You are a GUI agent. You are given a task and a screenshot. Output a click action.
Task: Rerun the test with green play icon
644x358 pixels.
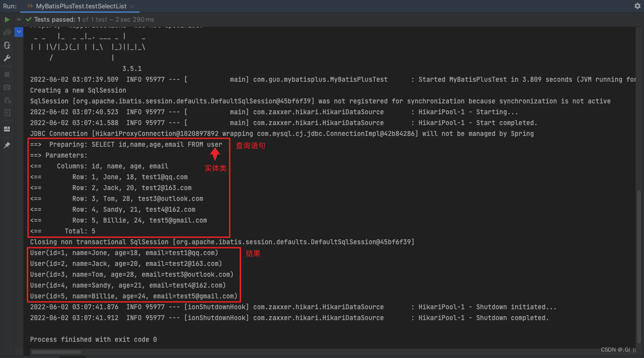pos(7,20)
